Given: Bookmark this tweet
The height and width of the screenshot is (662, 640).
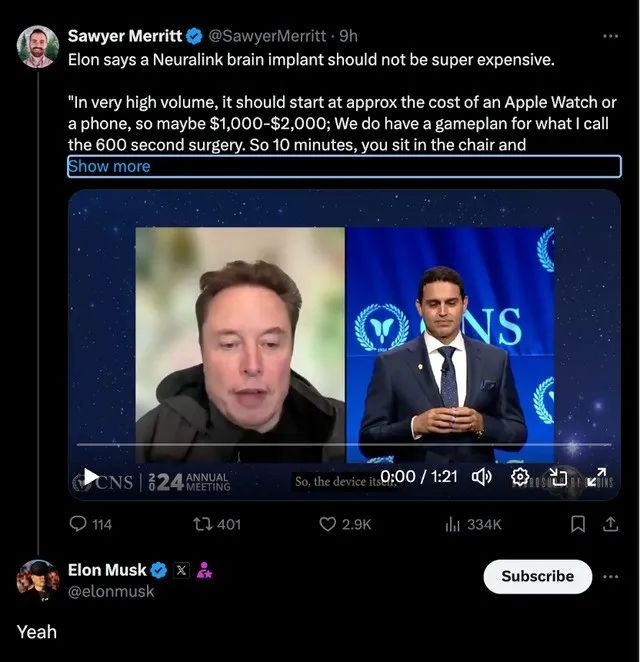Looking at the screenshot, I should [577, 524].
